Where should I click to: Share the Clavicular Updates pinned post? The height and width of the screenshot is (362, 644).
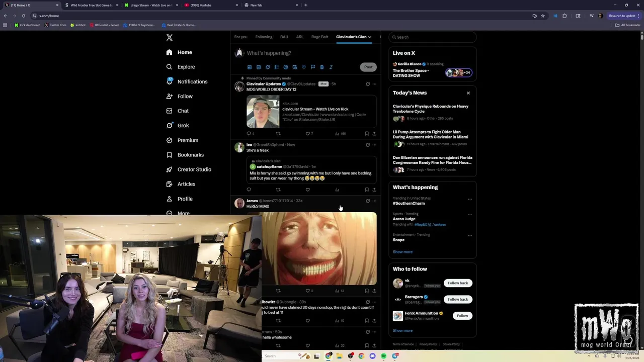[374, 134]
